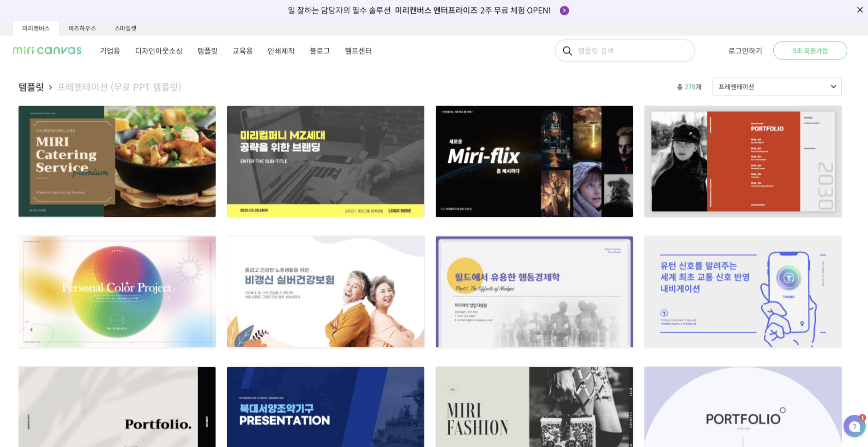The image size is (868, 447).
Task: Open the 템플릿 nav menu
Action: 207,51
